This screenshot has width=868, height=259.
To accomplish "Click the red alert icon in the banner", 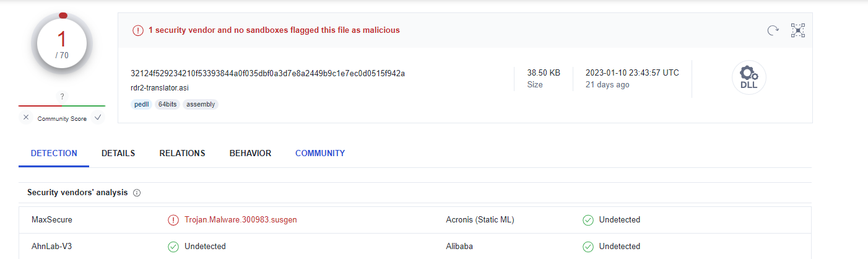I will pos(137,30).
